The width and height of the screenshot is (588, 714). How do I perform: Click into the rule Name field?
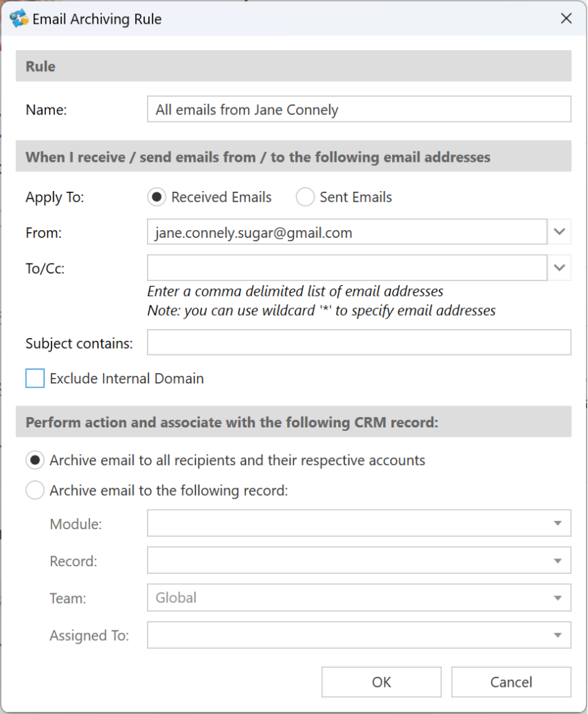pyautogui.click(x=359, y=109)
